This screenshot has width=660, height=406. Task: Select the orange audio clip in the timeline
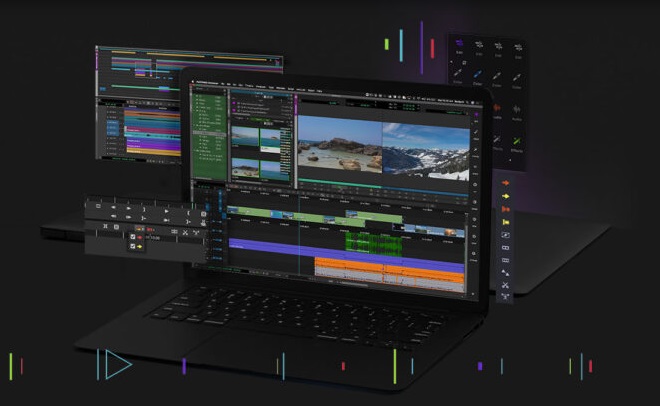click(388, 268)
